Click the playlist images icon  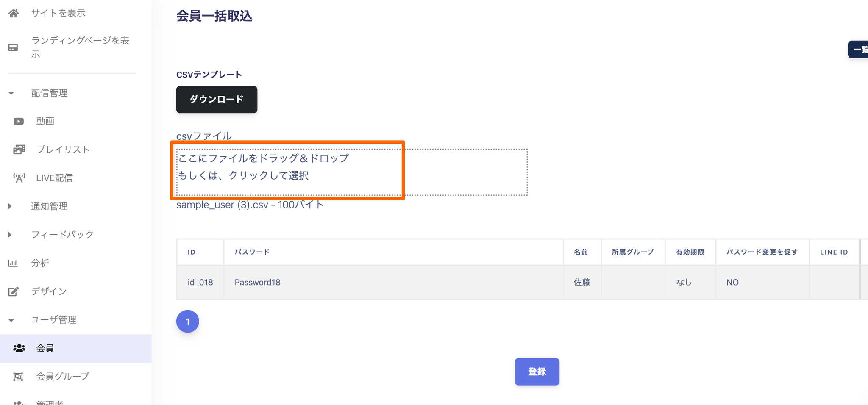19,150
